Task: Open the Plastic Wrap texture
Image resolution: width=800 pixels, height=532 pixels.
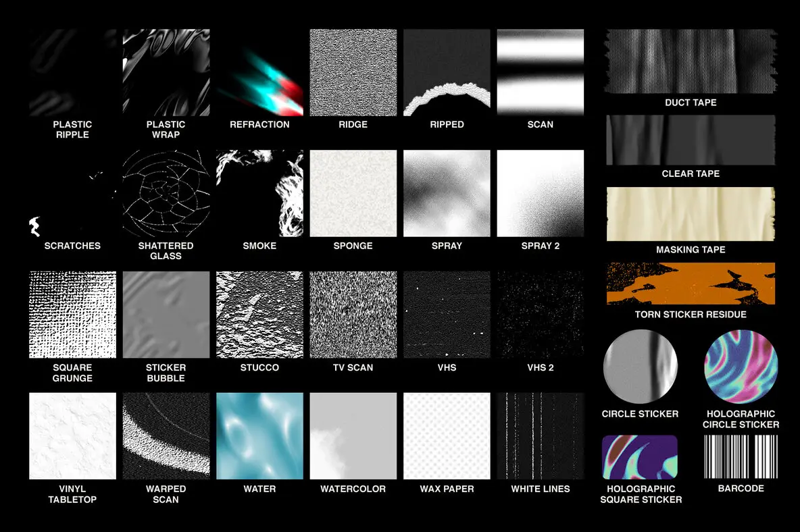Action: 166,72
